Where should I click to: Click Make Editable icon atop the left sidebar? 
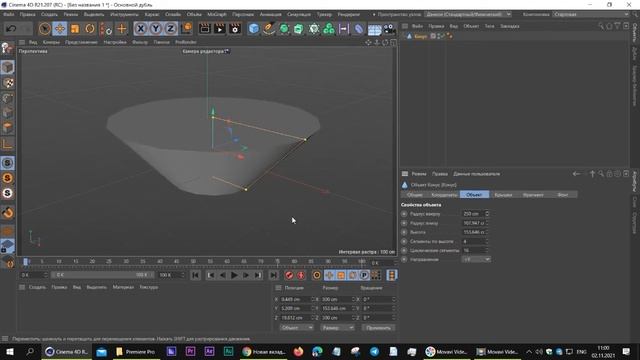7,48
